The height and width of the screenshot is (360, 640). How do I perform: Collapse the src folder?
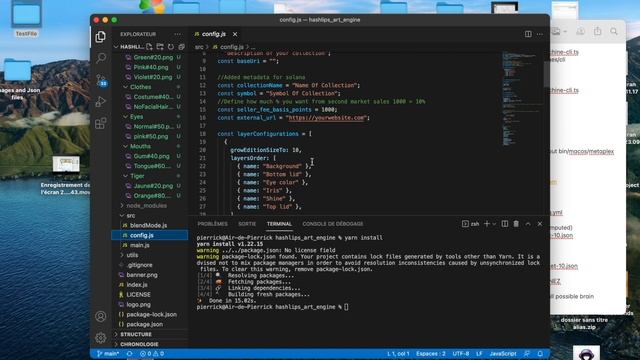tap(131, 216)
